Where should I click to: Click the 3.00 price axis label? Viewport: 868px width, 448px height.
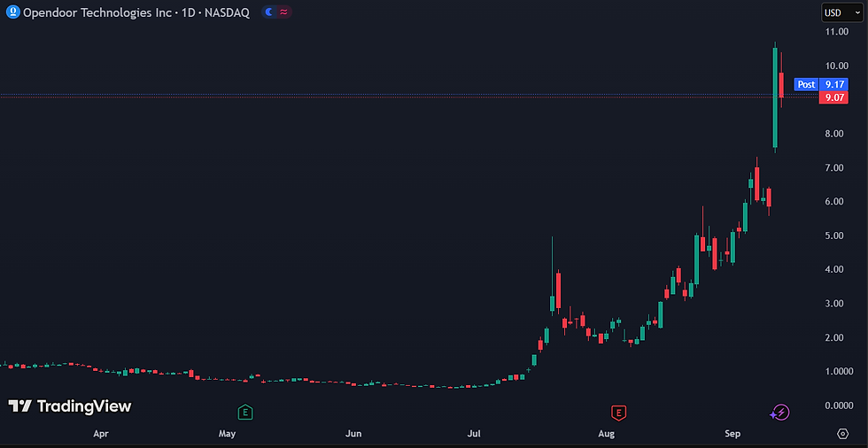(836, 304)
